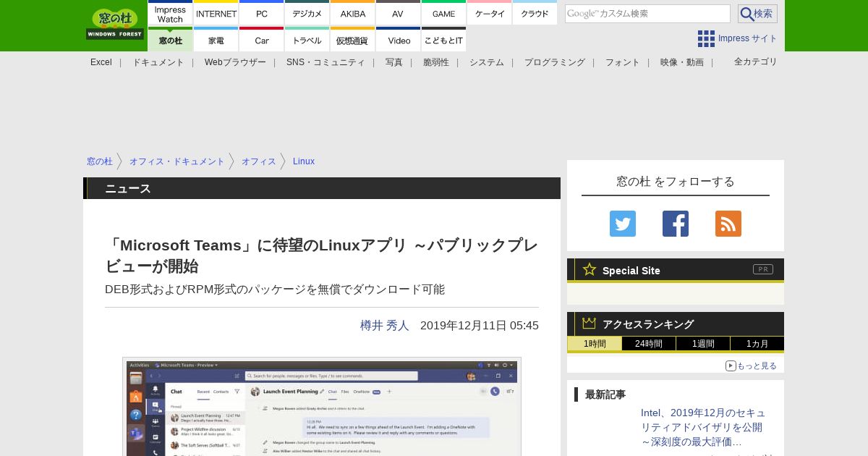Select the 1週間 ranking tab
The height and width of the screenshot is (456, 868).
703,344
